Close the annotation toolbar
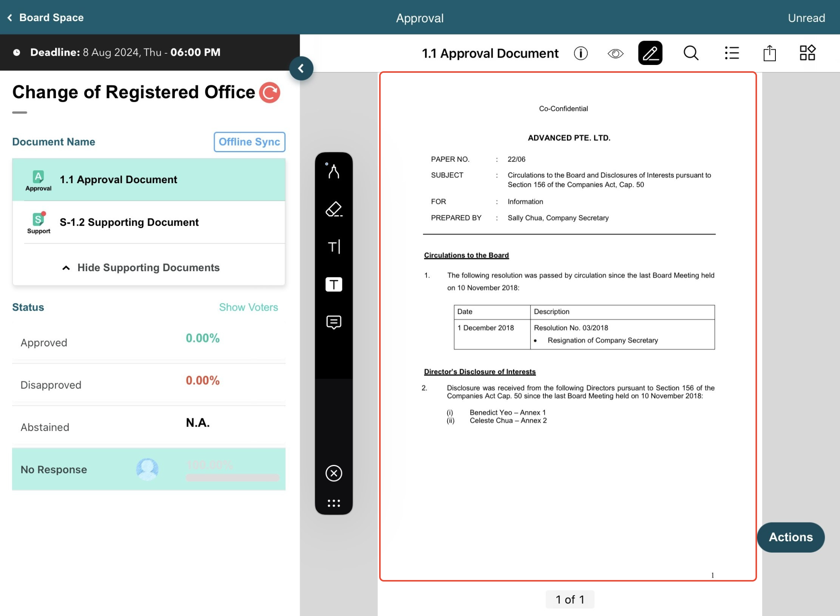The width and height of the screenshot is (840, 616). tap(333, 473)
